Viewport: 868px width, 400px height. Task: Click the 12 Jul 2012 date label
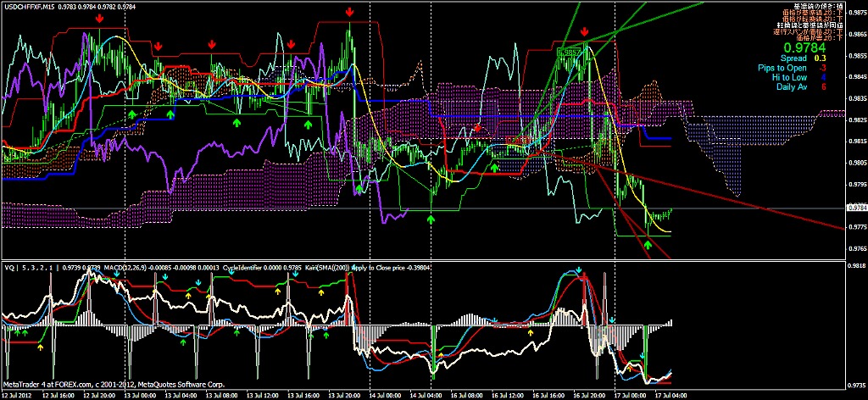point(20,394)
